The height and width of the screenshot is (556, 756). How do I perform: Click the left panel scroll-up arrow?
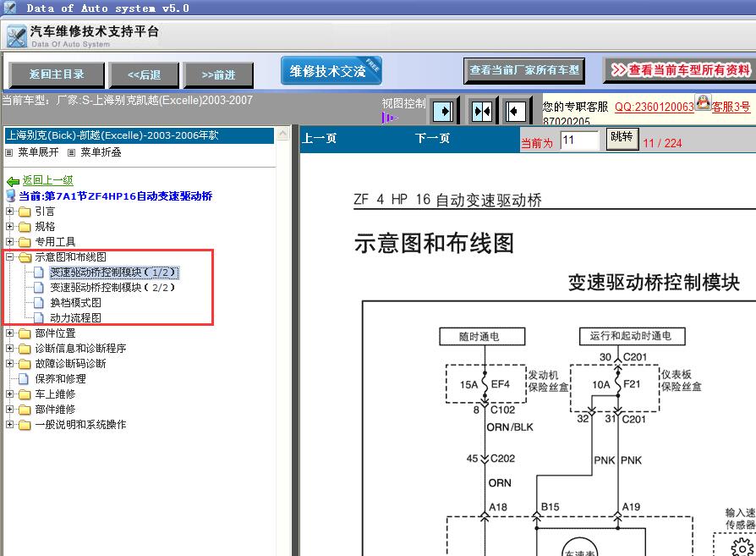point(283,134)
